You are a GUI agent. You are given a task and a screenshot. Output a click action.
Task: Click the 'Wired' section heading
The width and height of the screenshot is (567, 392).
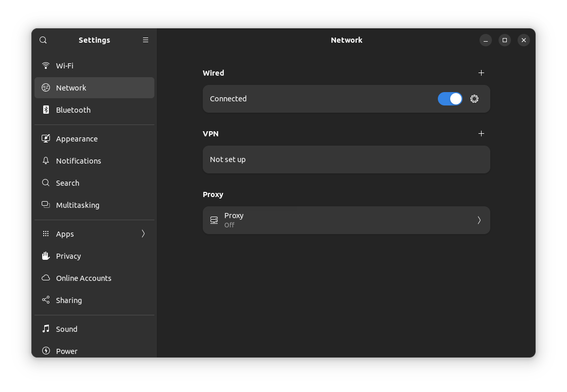coord(214,73)
